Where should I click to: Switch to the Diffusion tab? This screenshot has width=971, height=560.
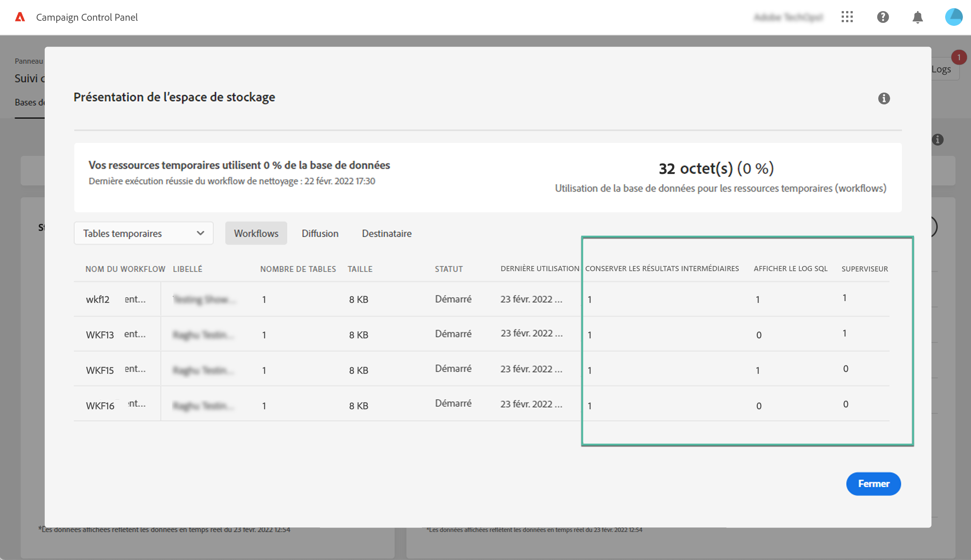[320, 233]
